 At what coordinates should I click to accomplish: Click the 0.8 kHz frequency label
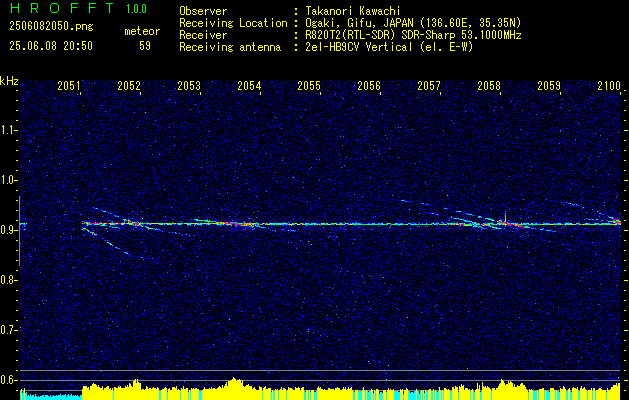click(x=8, y=280)
